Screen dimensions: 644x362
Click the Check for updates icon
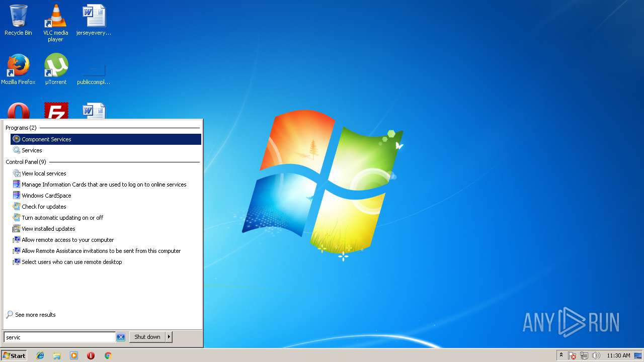tap(17, 207)
